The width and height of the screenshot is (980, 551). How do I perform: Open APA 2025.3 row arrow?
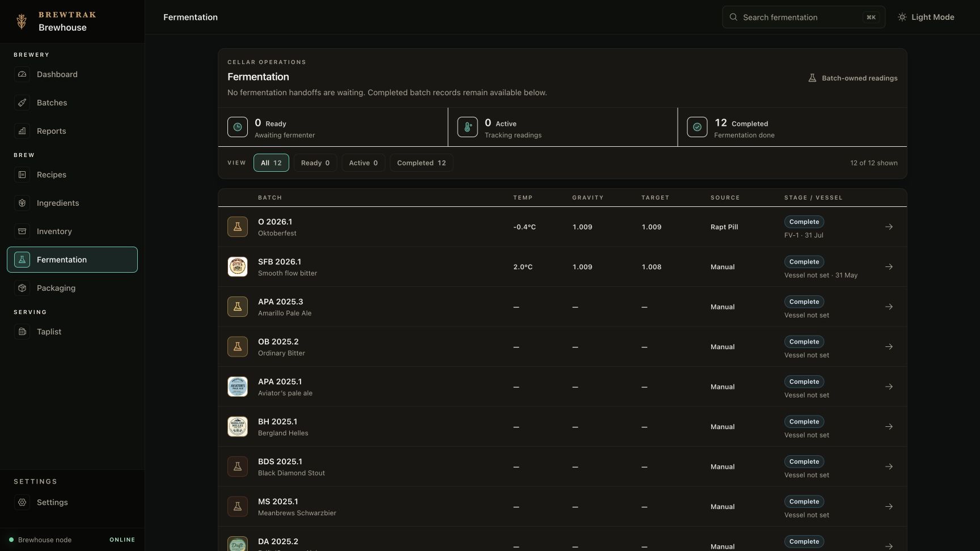(889, 307)
